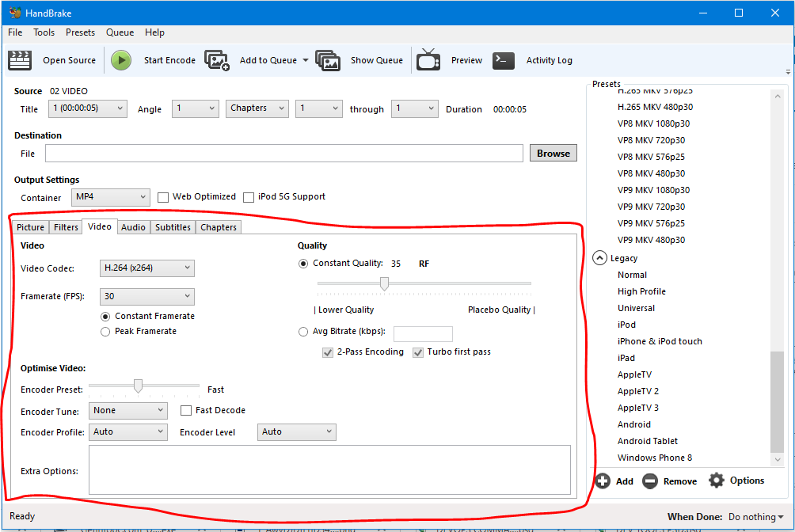Select the VP8 MKV 1080p30 preset

(x=653, y=123)
